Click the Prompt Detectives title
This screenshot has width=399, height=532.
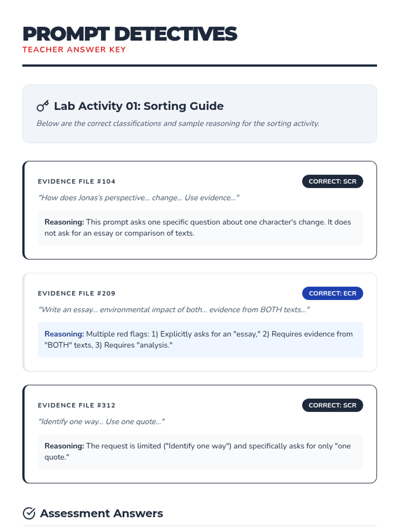[x=130, y=34]
